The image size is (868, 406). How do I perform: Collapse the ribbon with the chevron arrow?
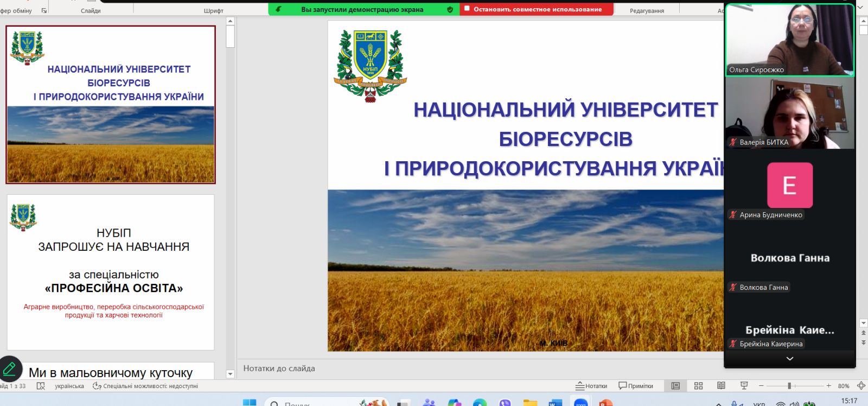pos(859,7)
